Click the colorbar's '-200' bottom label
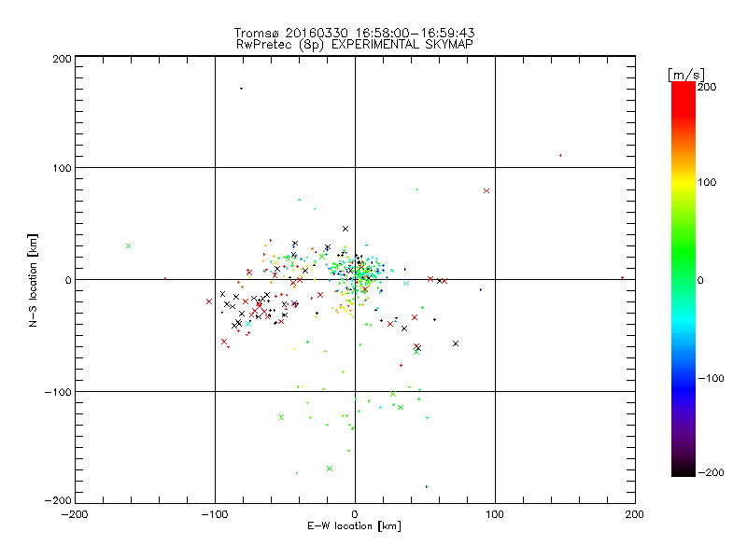 (711, 472)
